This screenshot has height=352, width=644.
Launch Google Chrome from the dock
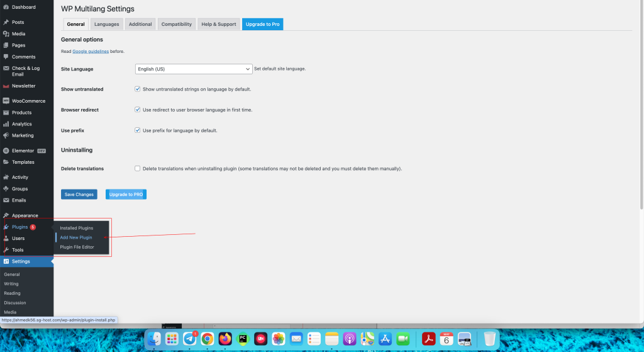click(208, 339)
